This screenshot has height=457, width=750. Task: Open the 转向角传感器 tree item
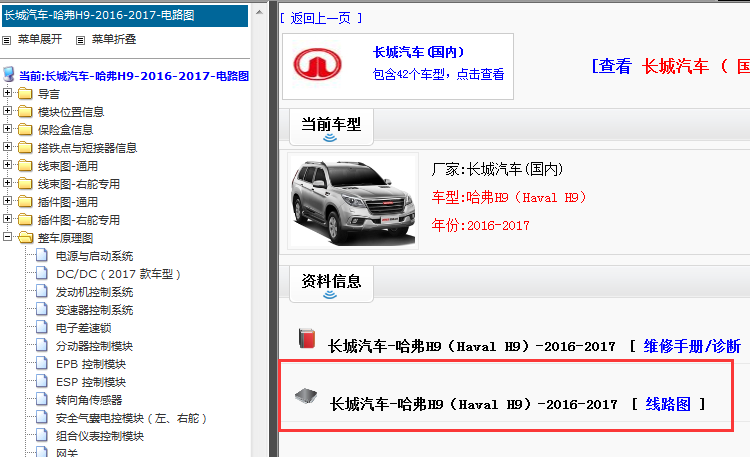click(89, 400)
